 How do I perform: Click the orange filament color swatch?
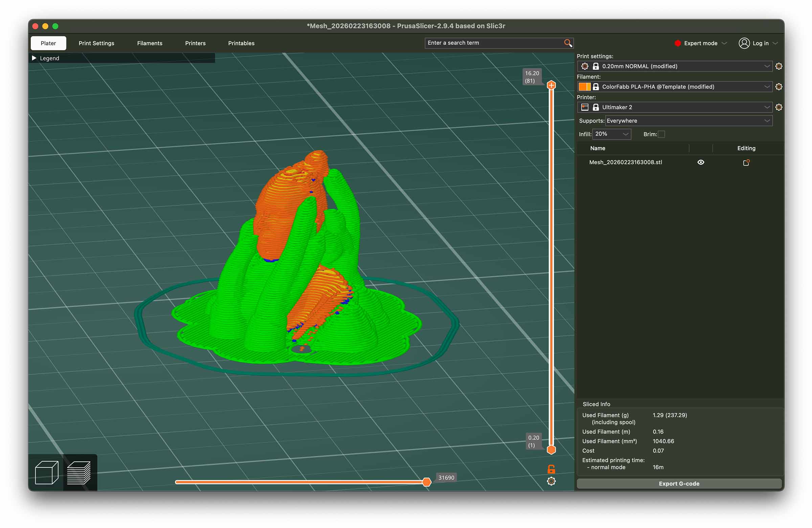584,87
